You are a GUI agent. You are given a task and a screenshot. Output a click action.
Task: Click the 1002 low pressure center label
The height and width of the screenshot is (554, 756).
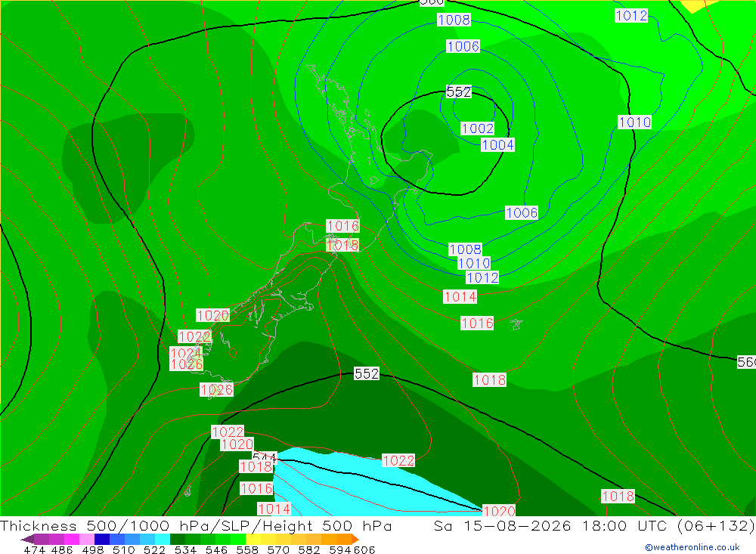click(x=477, y=128)
